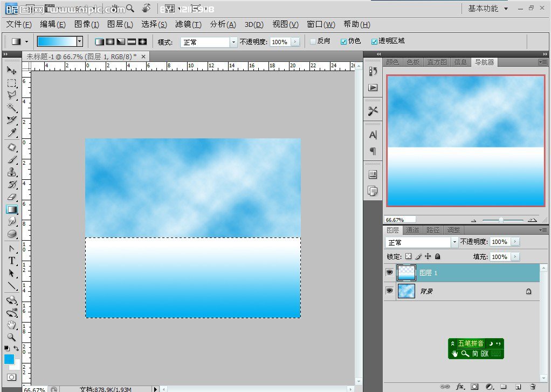Select the Magic Wand tool
The image size is (551, 392).
click(x=11, y=108)
